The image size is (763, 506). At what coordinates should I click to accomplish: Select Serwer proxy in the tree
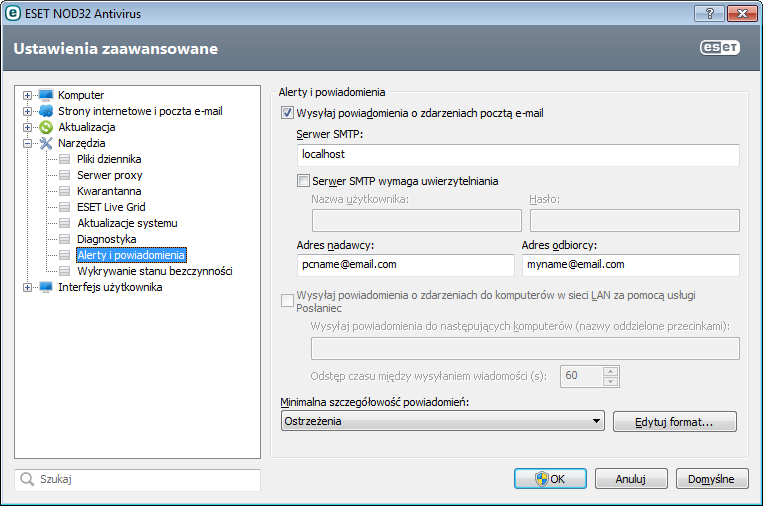point(109,175)
